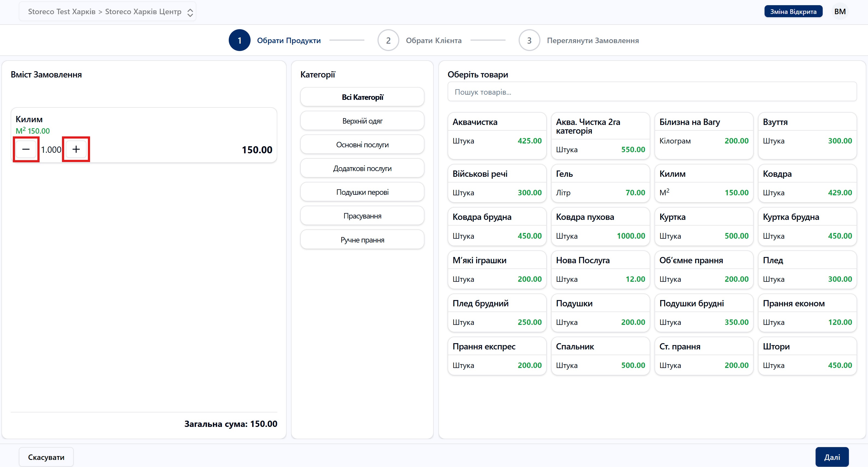Image resolution: width=868 pixels, height=467 pixels.
Task: Filter by Верхній одяг category
Action: pos(362,121)
